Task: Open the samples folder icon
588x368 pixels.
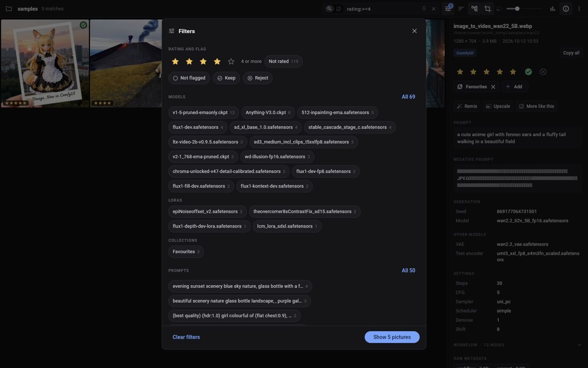Action: pos(9,9)
